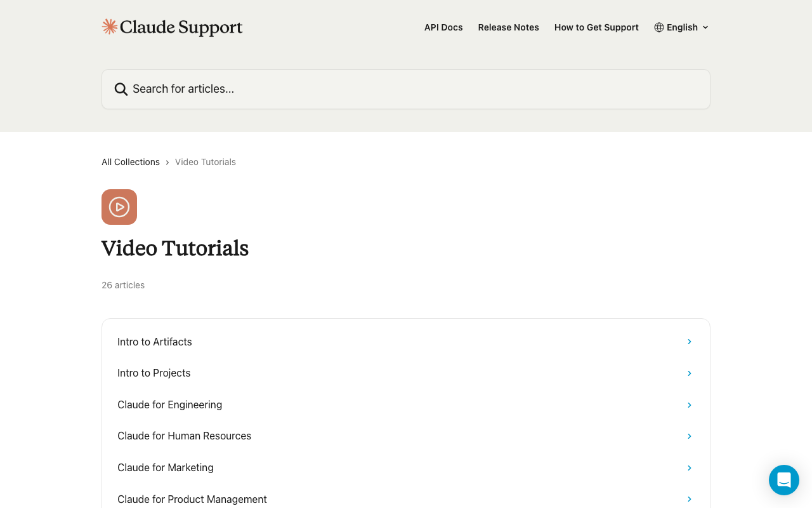Open How to Get Support page
Screen dimensions: 812x508
click(596, 27)
